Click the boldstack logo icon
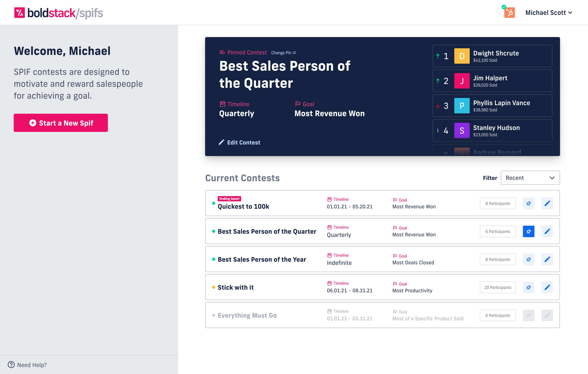Screen dimensions: 588x374 [x=20, y=13]
